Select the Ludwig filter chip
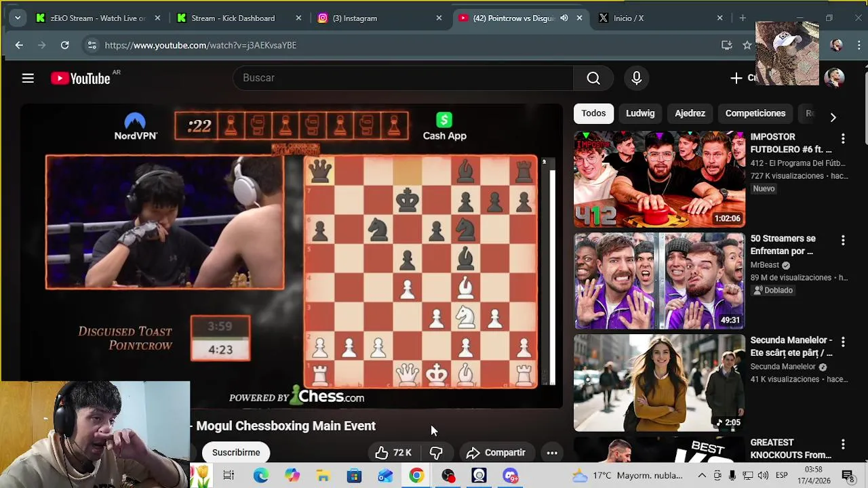The width and height of the screenshot is (868, 488). (640, 113)
